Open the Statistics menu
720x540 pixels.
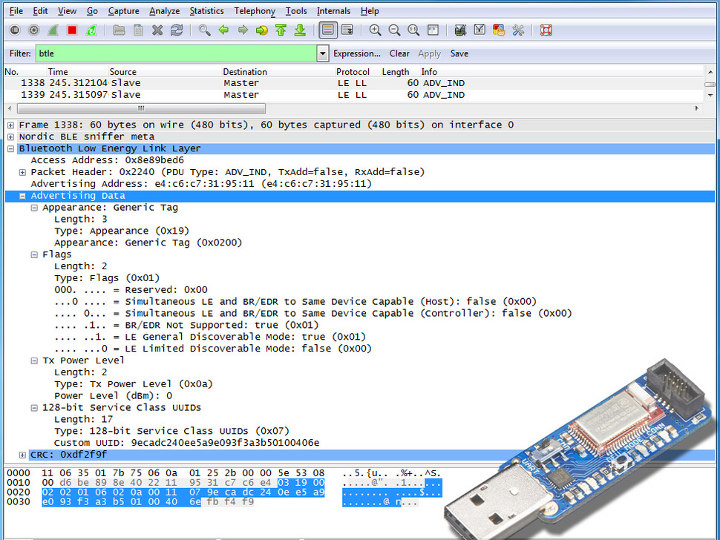pyautogui.click(x=207, y=11)
